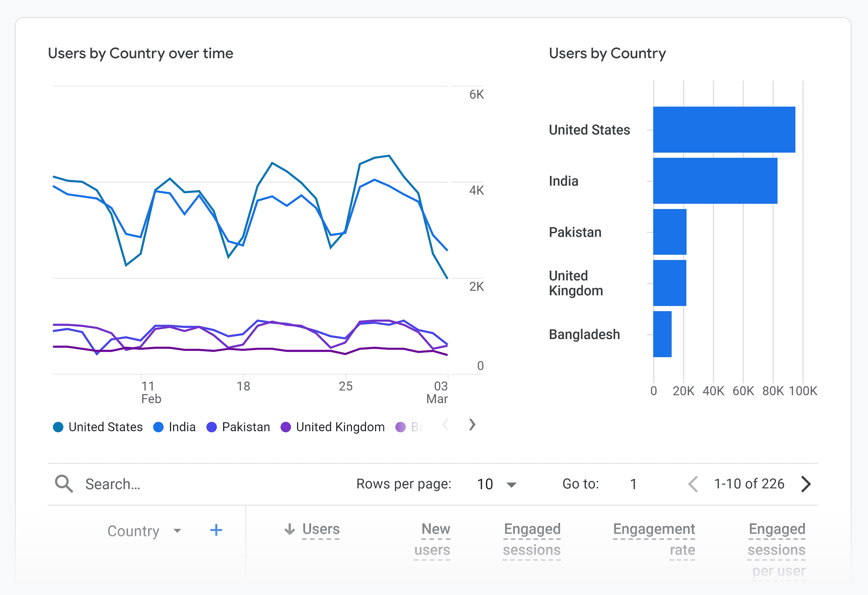Toggle India series in chart legend
Screen dimensions: 868x595
click(x=174, y=427)
